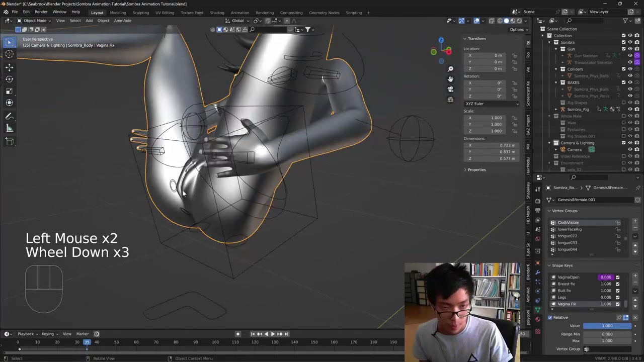This screenshot has height=362, width=644.
Task: Select the Rotate tool in toolbar
Action: tap(9, 79)
